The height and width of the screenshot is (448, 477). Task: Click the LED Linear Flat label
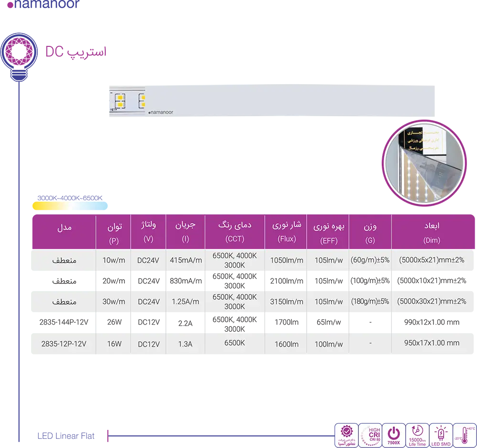coord(66,436)
